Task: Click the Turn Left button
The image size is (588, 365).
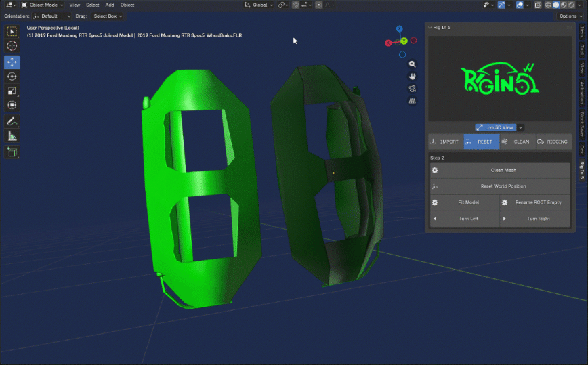Action: (465, 219)
